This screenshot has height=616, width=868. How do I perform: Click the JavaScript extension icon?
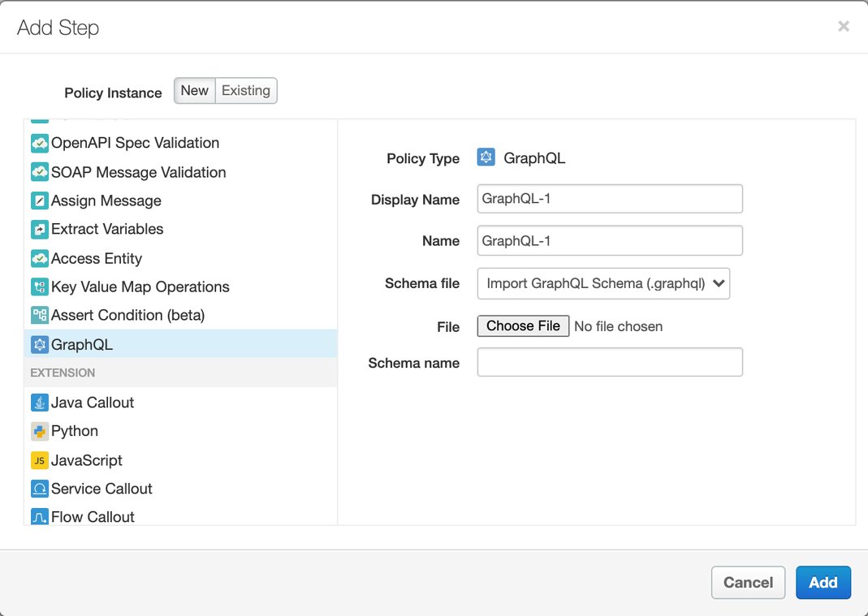point(39,459)
